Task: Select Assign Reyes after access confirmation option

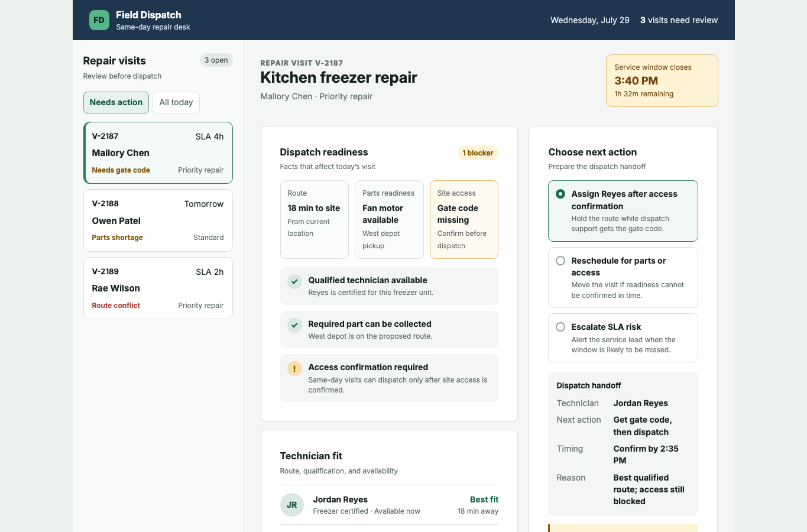Action: (623, 211)
